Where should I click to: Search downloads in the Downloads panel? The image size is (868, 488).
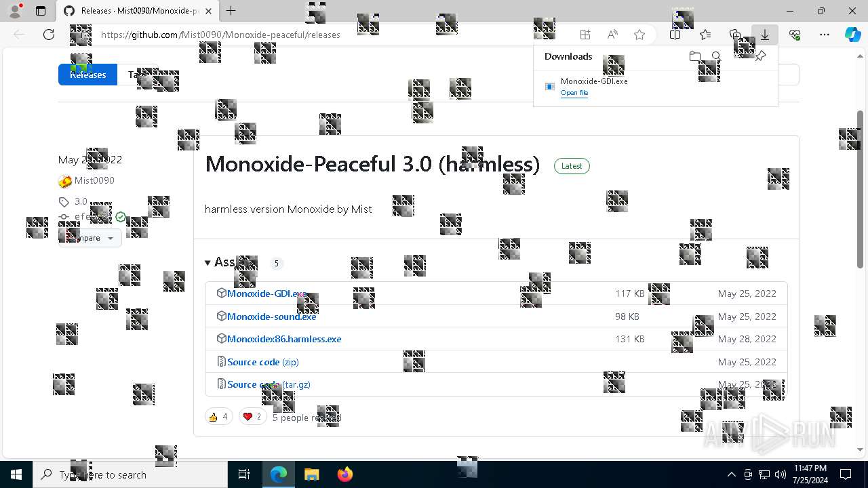(x=717, y=56)
